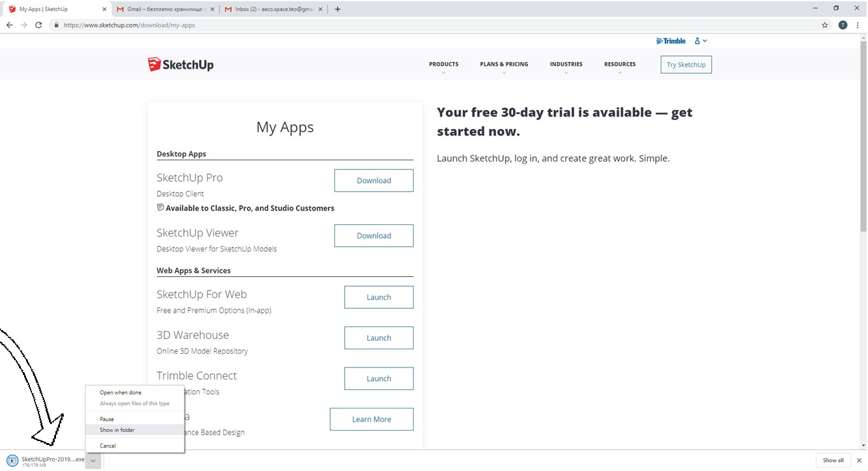868x471 pixels.
Task: Expand the PRODUCTS navigation menu
Action: (x=443, y=64)
